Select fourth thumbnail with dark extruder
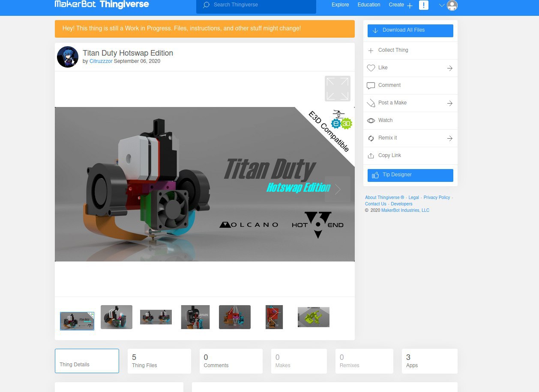The image size is (539, 392). click(x=195, y=317)
